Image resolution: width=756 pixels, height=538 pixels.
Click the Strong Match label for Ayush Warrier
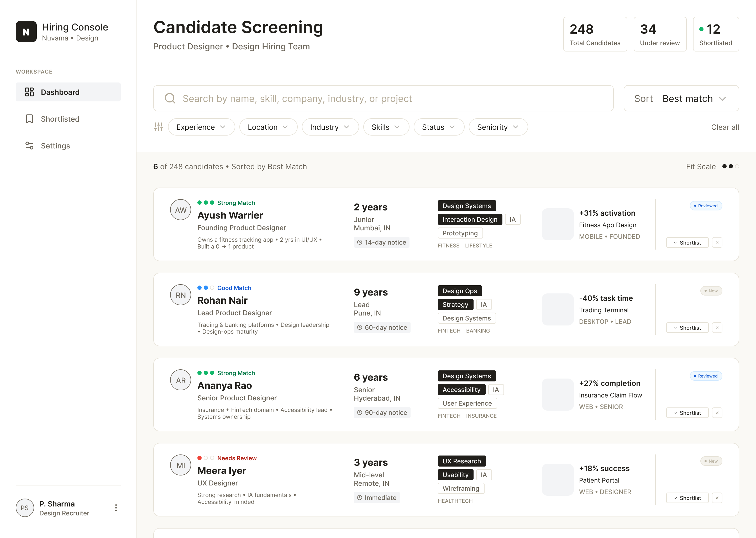click(x=236, y=203)
